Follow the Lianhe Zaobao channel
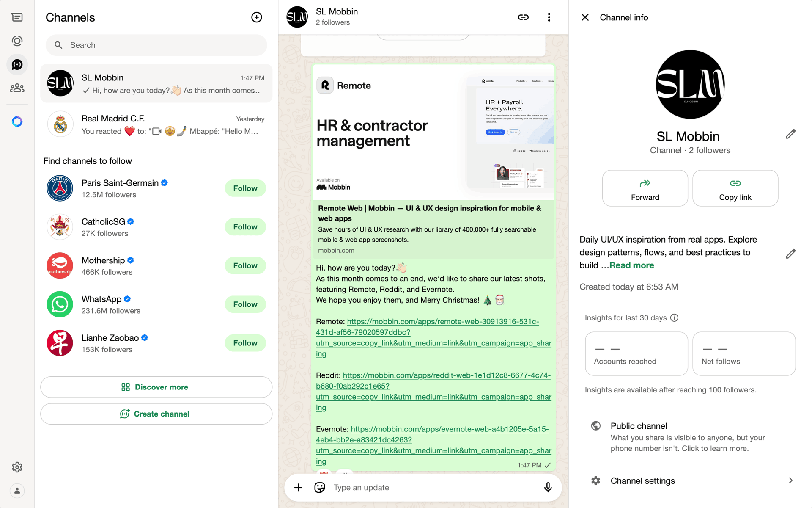The image size is (812, 508). (x=245, y=343)
